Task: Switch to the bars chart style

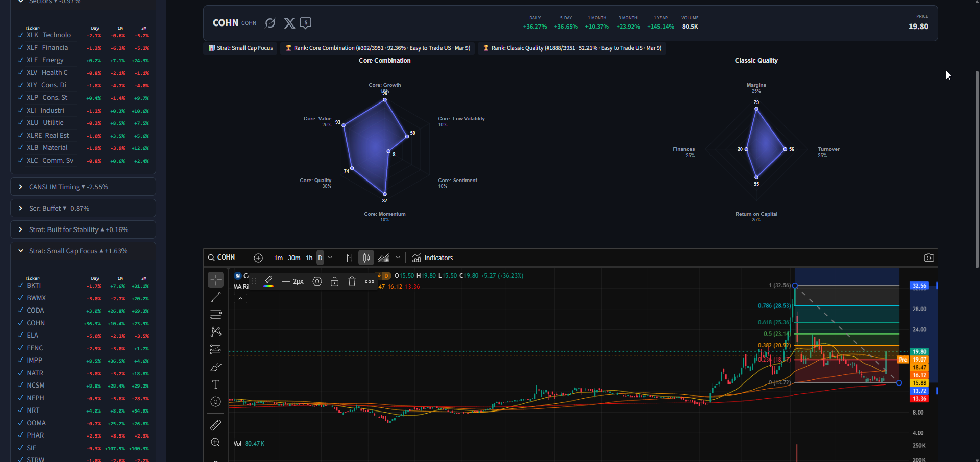Action: 349,258
